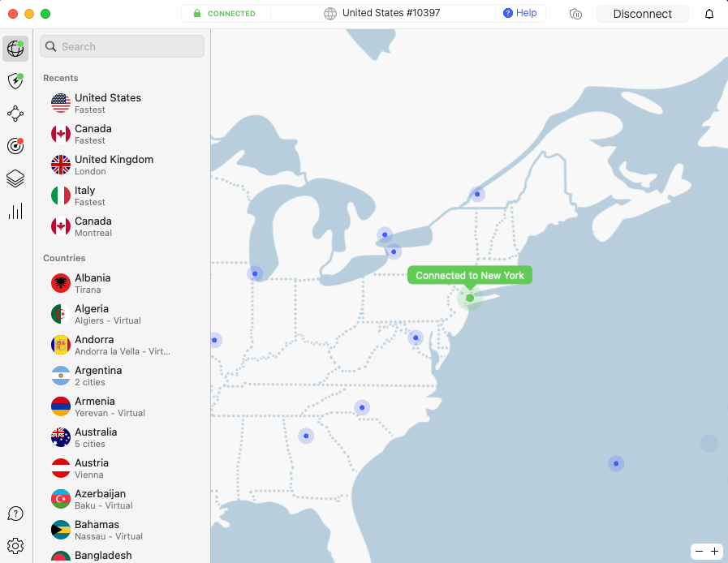Click the Atlanta server dot on map
Viewport: 728px width, 563px height.
tap(306, 436)
